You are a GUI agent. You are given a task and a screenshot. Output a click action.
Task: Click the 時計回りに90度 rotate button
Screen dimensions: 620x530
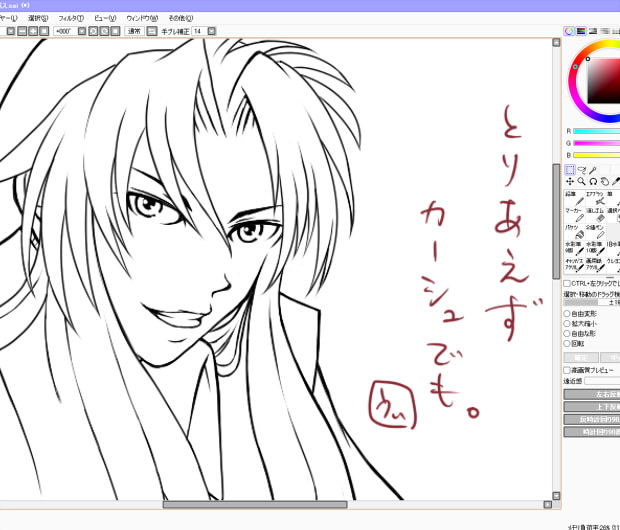click(592, 432)
